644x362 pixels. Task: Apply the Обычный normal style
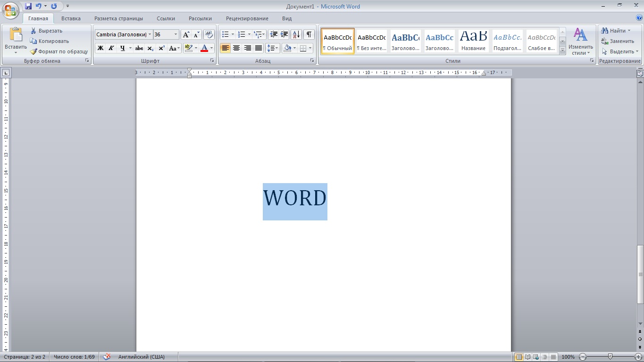(x=338, y=41)
